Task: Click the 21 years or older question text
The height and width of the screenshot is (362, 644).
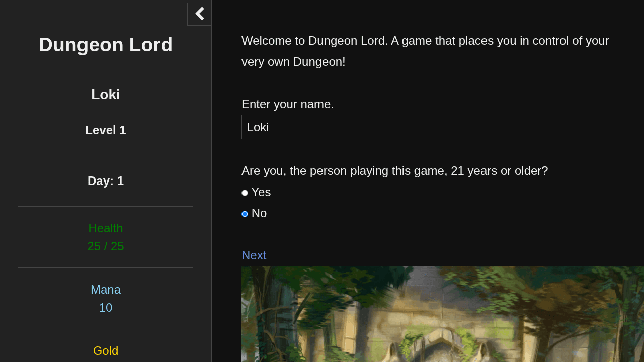Action: [x=394, y=171]
